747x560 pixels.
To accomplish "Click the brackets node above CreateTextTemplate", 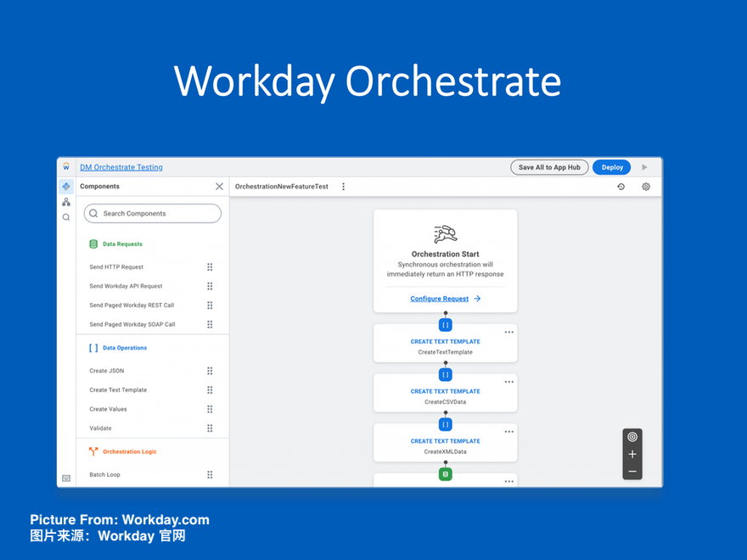I will (x=446, y=325).
